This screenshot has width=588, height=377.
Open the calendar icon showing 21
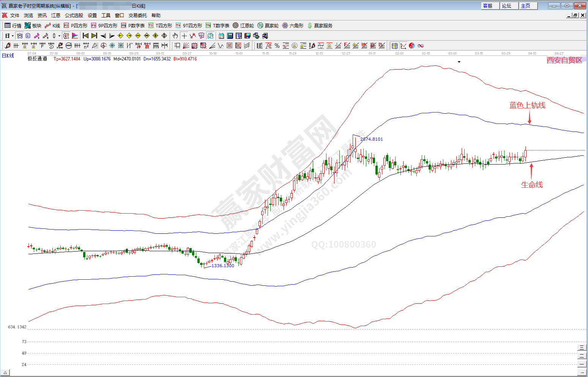click(x=221, y=36)
